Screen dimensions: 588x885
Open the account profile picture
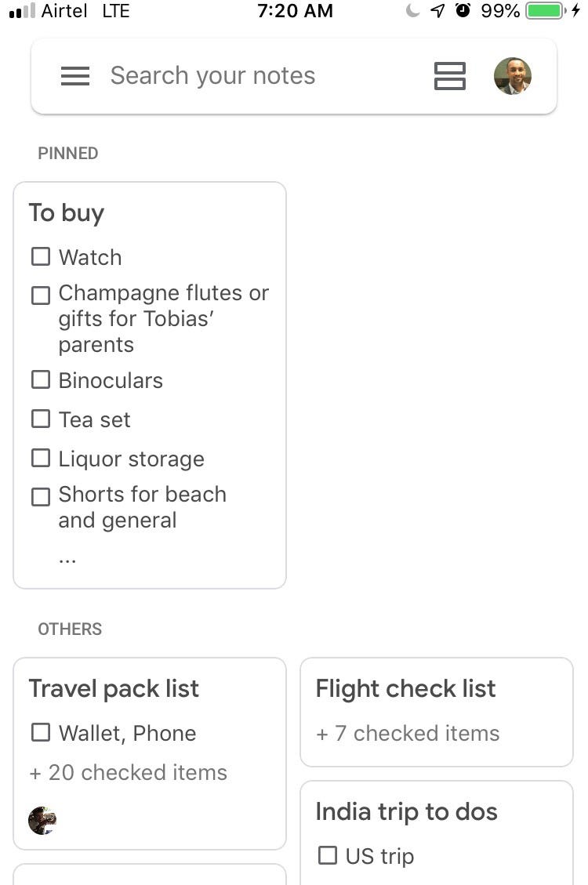513,76
